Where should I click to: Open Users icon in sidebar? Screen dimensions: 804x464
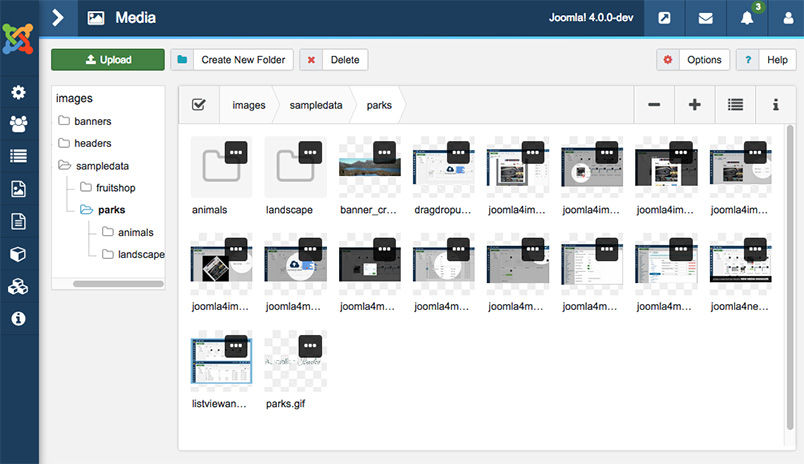click(x=18, y=124)
